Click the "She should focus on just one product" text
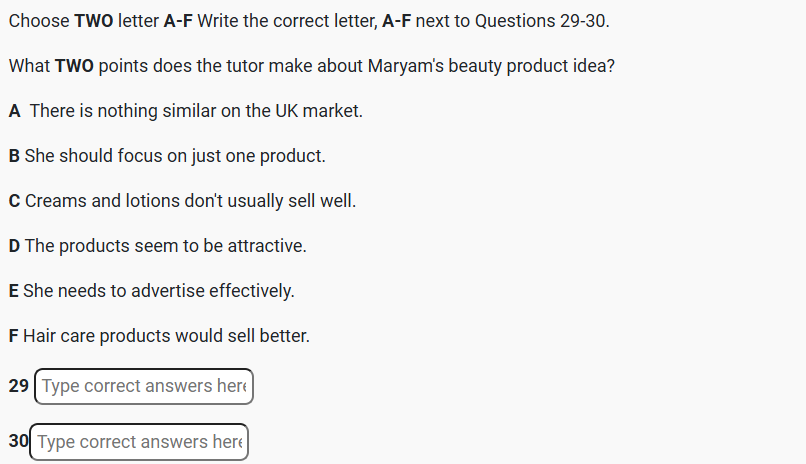This screenshot has height=464, width=806. coord(175,156)
